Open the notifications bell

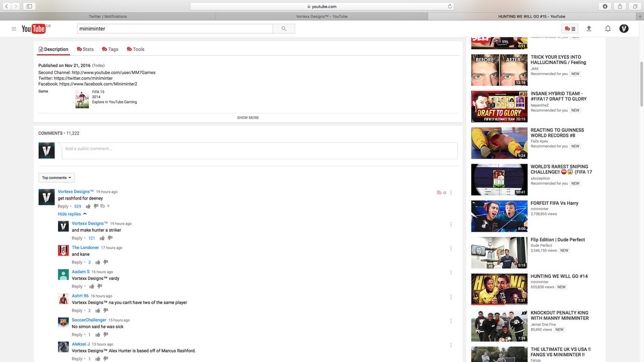click(608, 29)
